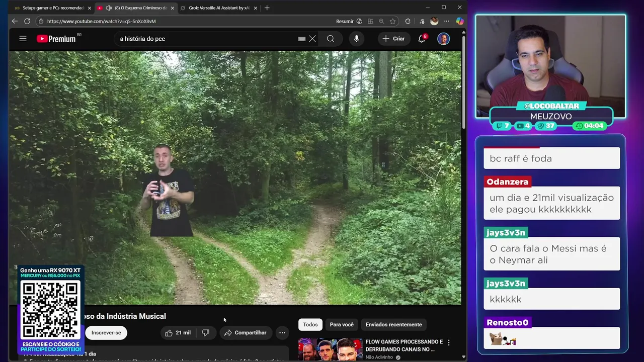Select the Todos filter chip

[310, 324]
